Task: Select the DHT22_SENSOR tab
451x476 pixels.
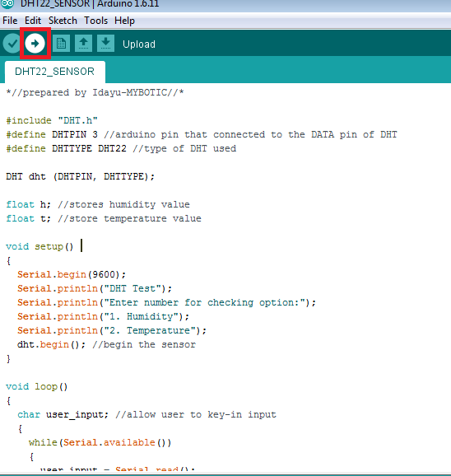Action: click(x=55, y=72)
